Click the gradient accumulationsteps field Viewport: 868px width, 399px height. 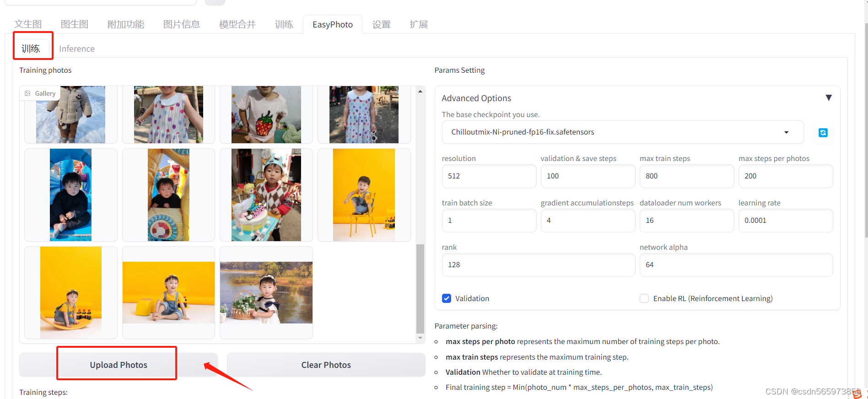coord(588,221)
